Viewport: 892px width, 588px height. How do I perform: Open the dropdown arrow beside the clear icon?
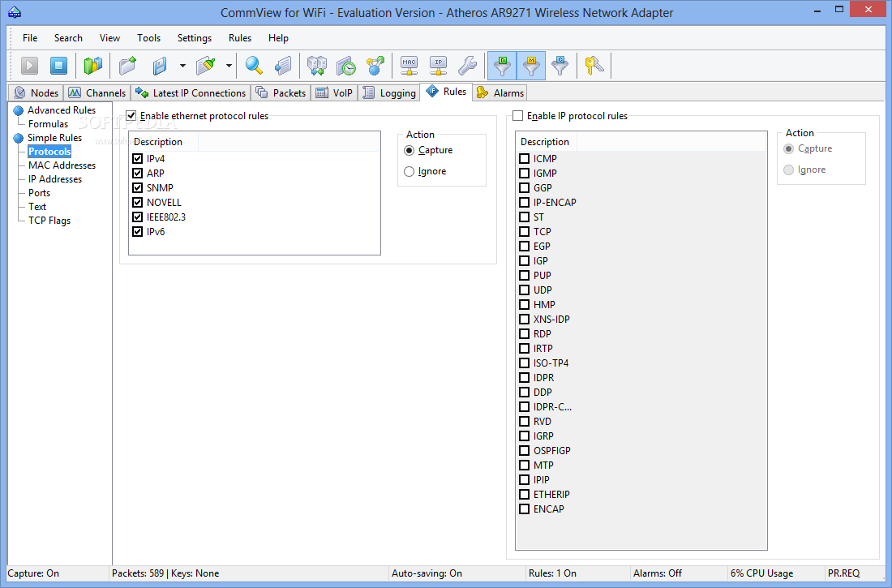tap(229, 66)
